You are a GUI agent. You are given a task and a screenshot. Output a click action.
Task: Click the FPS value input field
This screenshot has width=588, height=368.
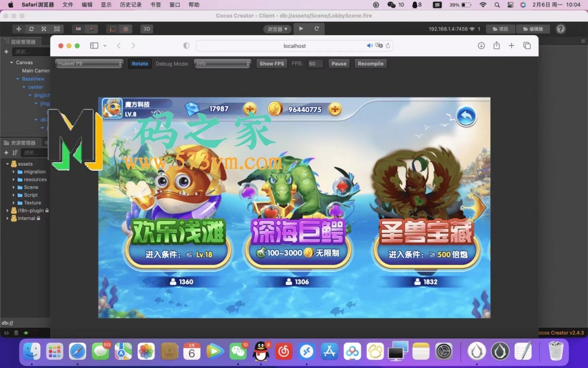(x=315, y=63)
